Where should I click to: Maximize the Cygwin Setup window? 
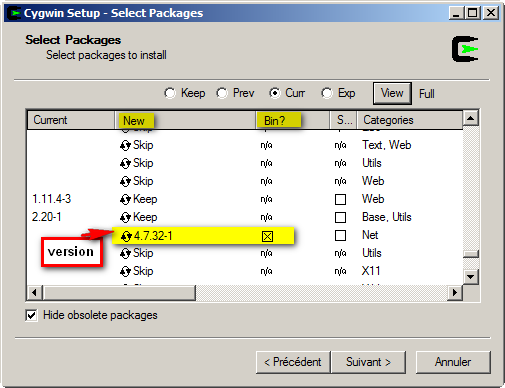(x=473, y=13)
